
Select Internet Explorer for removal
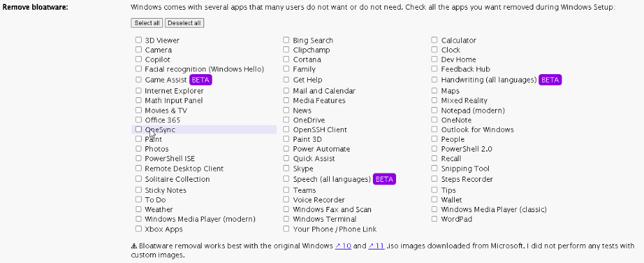click(138, 90)
